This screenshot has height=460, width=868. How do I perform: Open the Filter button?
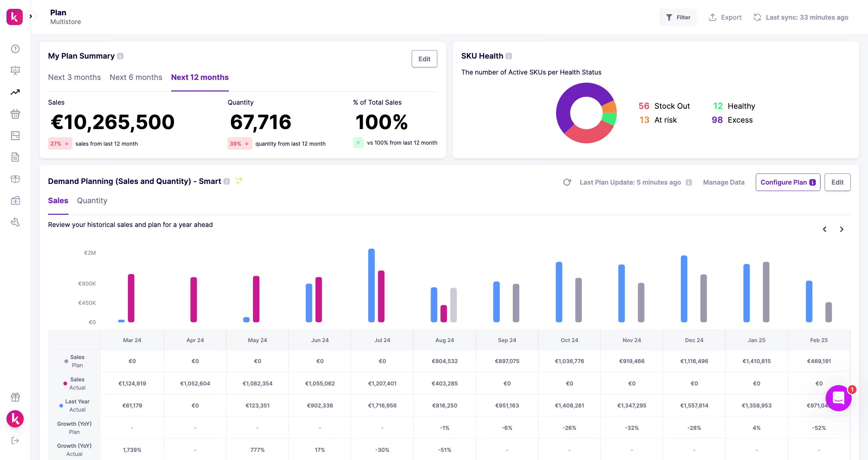pyautogui.click(x=678, y=17)
